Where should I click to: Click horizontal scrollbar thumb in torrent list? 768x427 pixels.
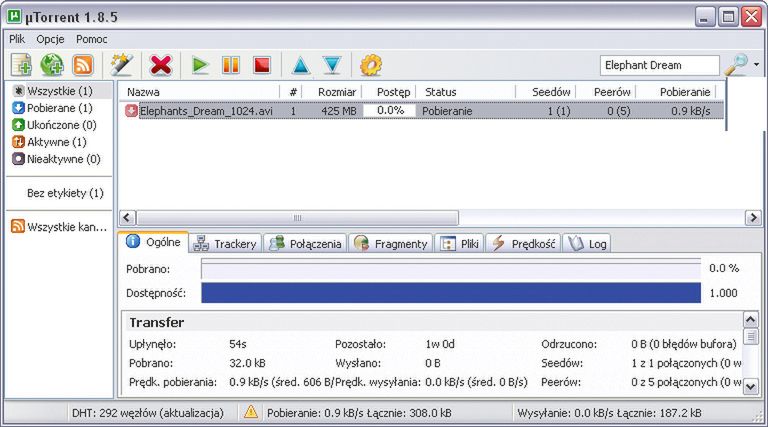click(x=297, y=217)
